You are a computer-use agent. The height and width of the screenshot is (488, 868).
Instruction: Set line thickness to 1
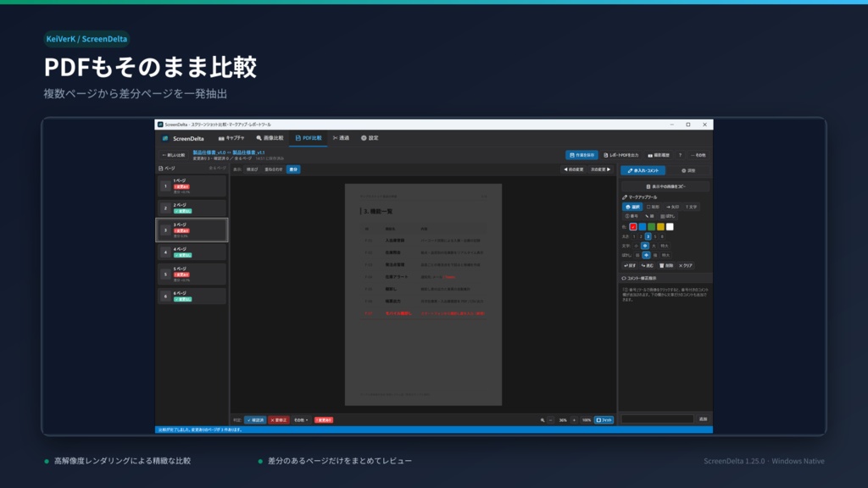[x=634, y=236]
